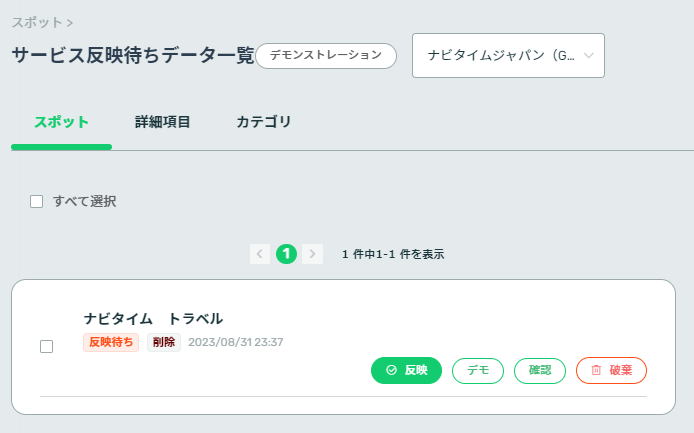This screenshot has height=433, width=694.
Task: Click the 反映待ち status badge
Action: click(111, 342)
